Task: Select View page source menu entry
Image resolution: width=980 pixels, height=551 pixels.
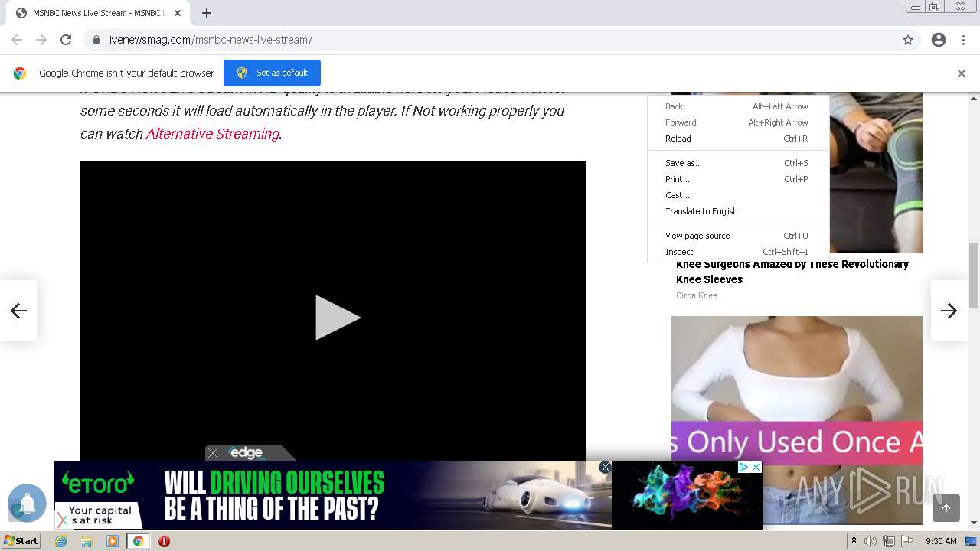Action: point(738,236)
